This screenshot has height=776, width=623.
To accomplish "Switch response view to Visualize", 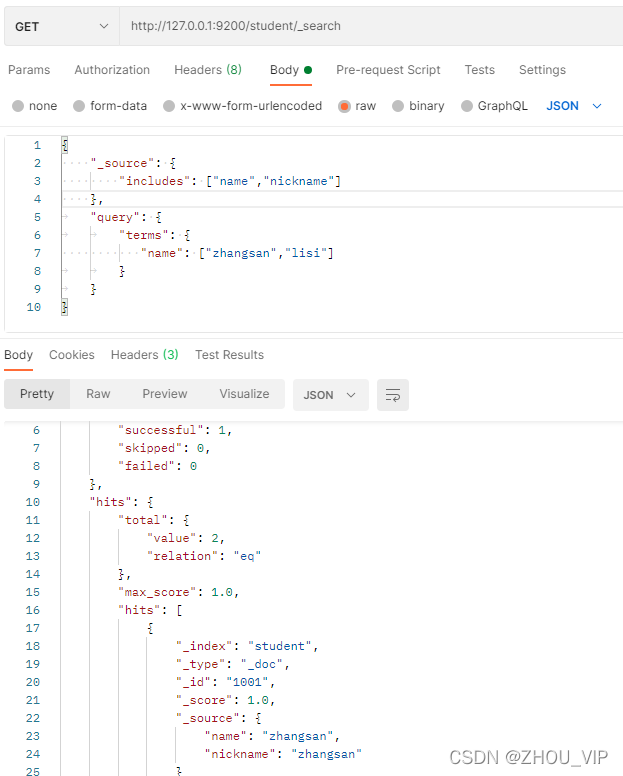I will 244,394.
